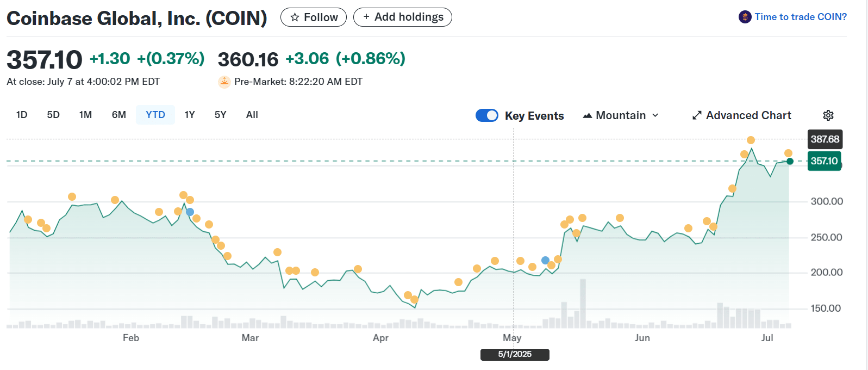Viewport: 868px width, 370px height.
Task: Click the green current price dot on chart
Action: [x=790, y=161]
